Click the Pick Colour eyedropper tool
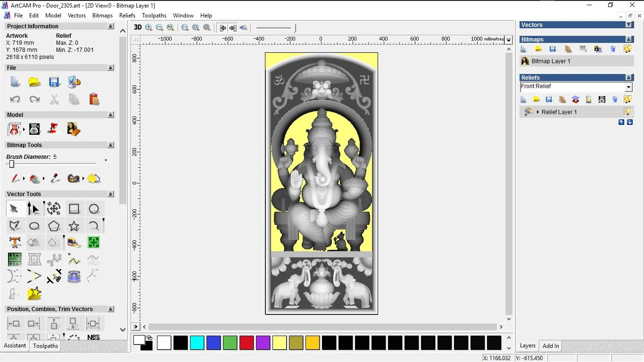644x362 pixels. coord(55,179)
